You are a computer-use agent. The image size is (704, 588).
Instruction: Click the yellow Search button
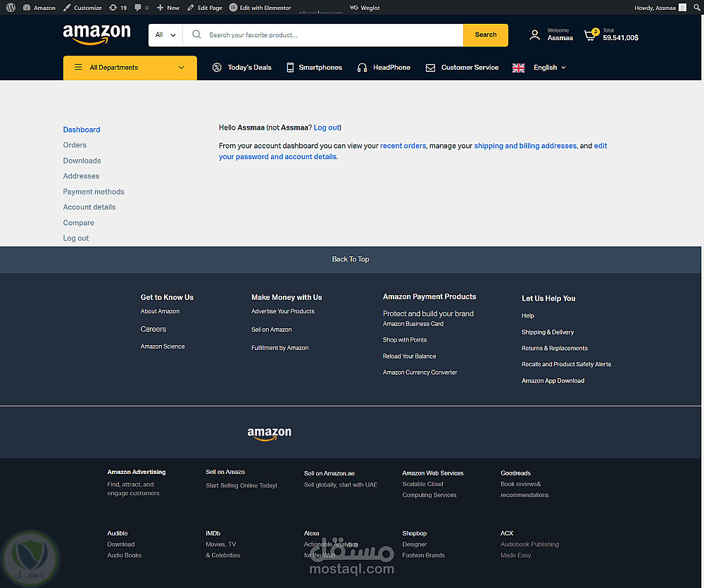click(485, 35)
